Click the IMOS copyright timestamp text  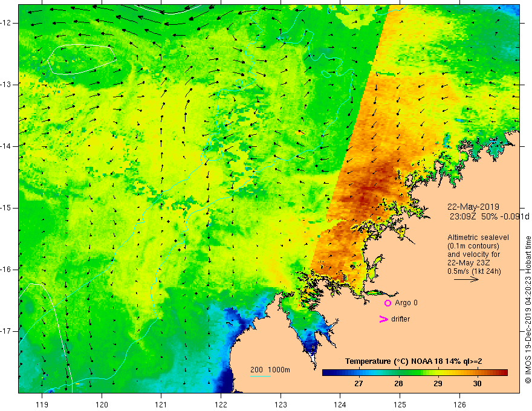pos(528,310)
